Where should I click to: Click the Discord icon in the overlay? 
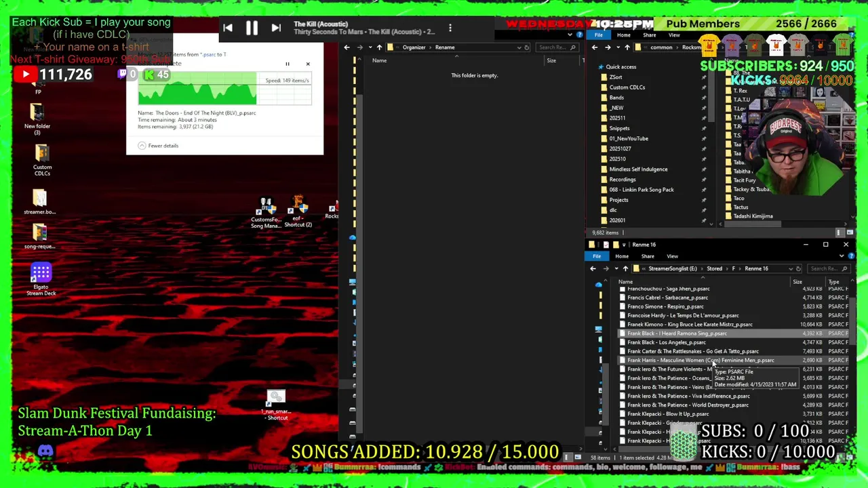click(45, 451)
